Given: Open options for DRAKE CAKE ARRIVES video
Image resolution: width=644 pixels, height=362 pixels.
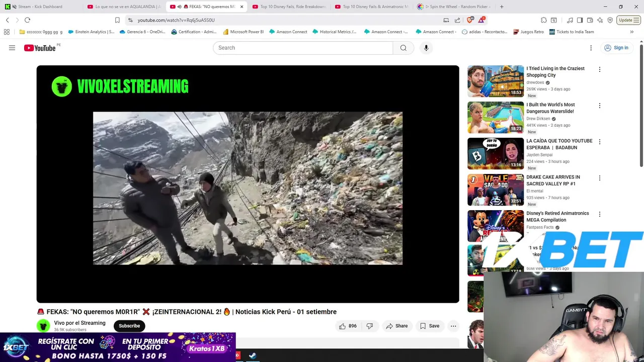Looking at the screenshot, I should click(x=599, y=178).
